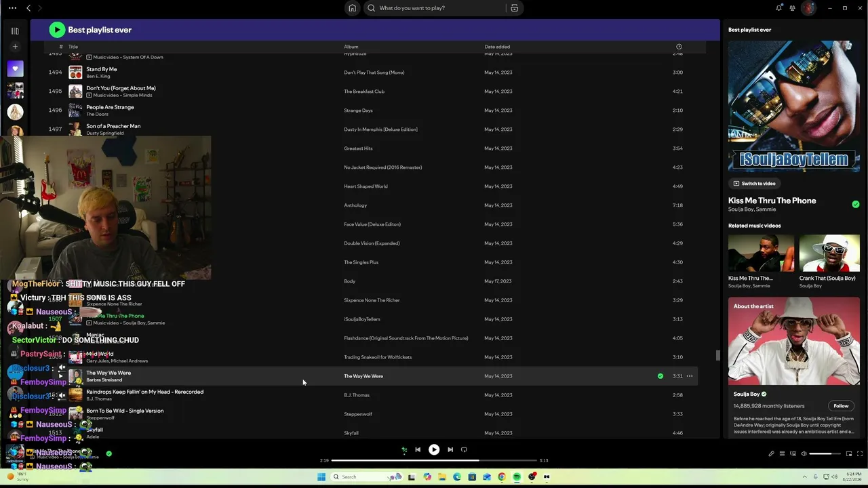The height and width of the screenshot is (488, 868).
Task: Open the mini player icon
Action: click(x=849, y=454)
